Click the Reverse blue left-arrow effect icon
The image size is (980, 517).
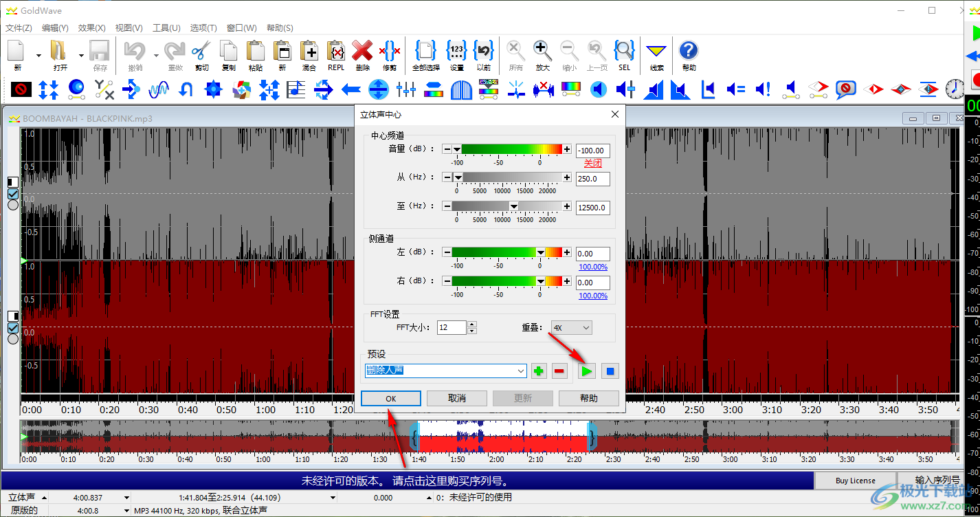pos(351,89)
